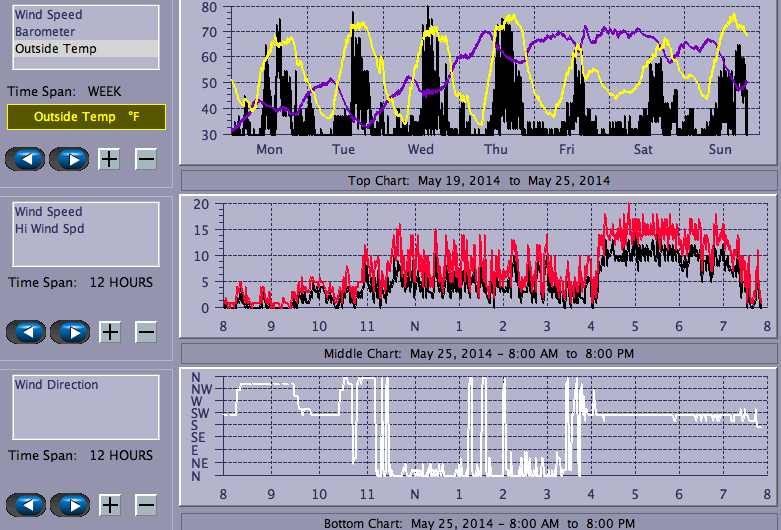The width and height of the screenshot is (781, 530).
Task: Advance forward on the middle wind speed chart
Action: (69, 332)
